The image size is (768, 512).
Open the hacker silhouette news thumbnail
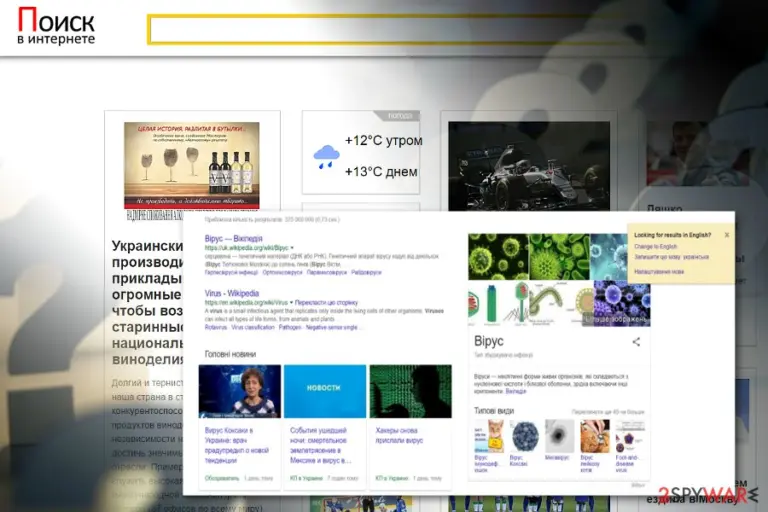click(410, 391)
